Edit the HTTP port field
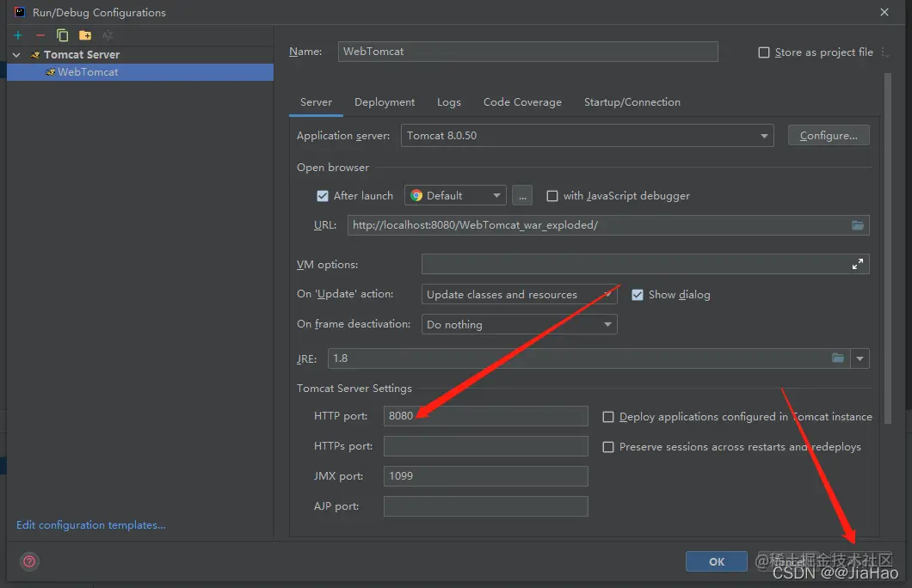 pyautogui.click(x=485, y=416)
